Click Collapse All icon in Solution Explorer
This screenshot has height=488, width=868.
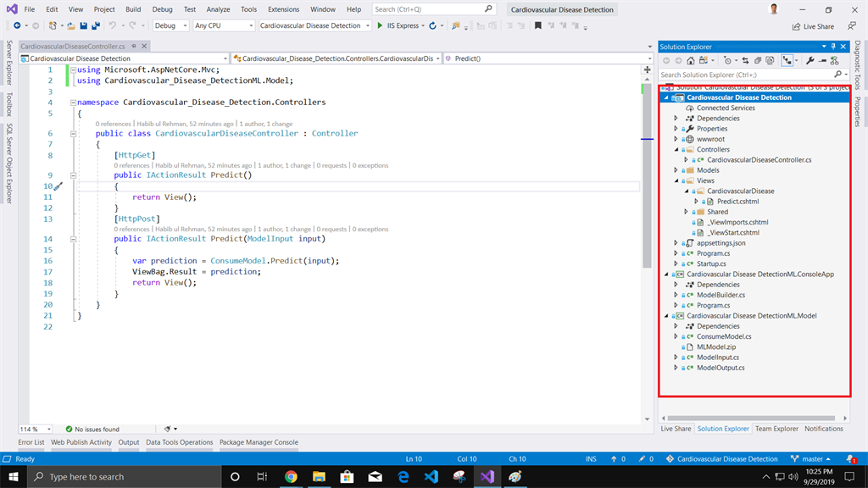coord(758,61)
